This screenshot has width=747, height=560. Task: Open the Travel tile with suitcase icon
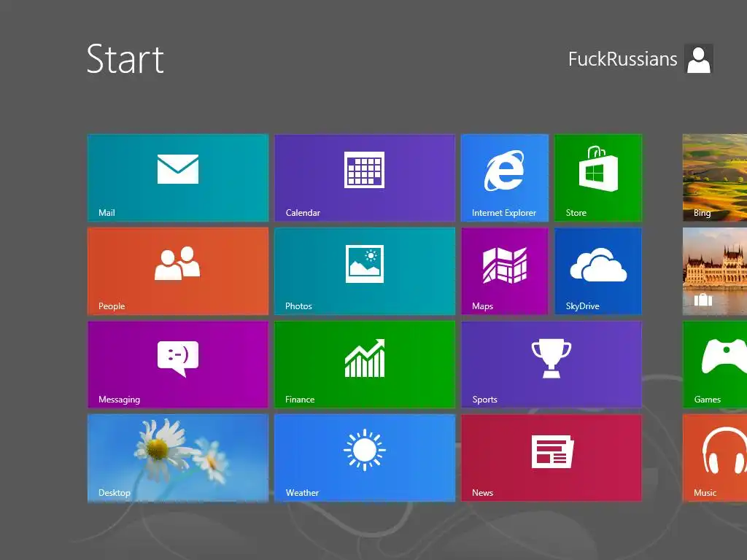715,271
